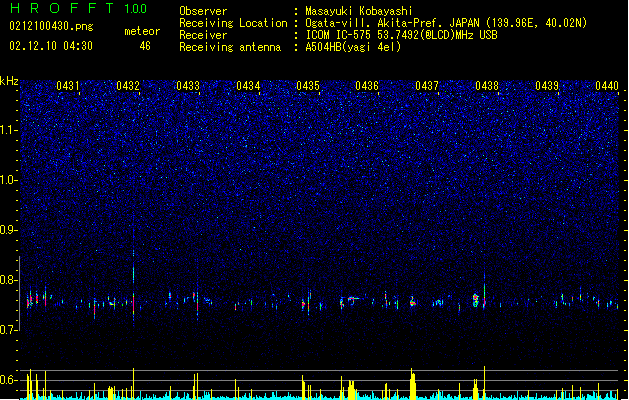Click the 0437 time marker
Image resolution: width=629 pixels, height=400 pixels.
427,86
